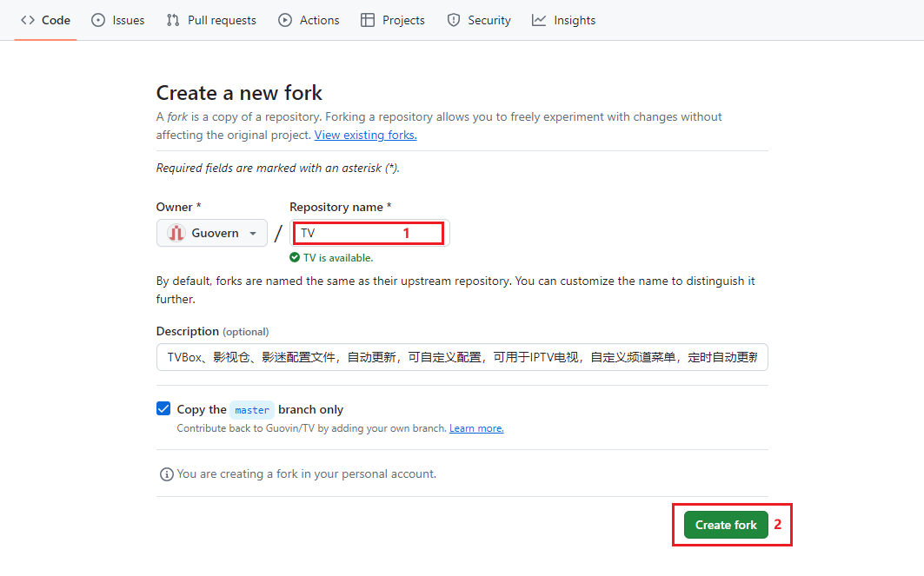Click the 'Create a new fork' heading

(x=239, y=93)
